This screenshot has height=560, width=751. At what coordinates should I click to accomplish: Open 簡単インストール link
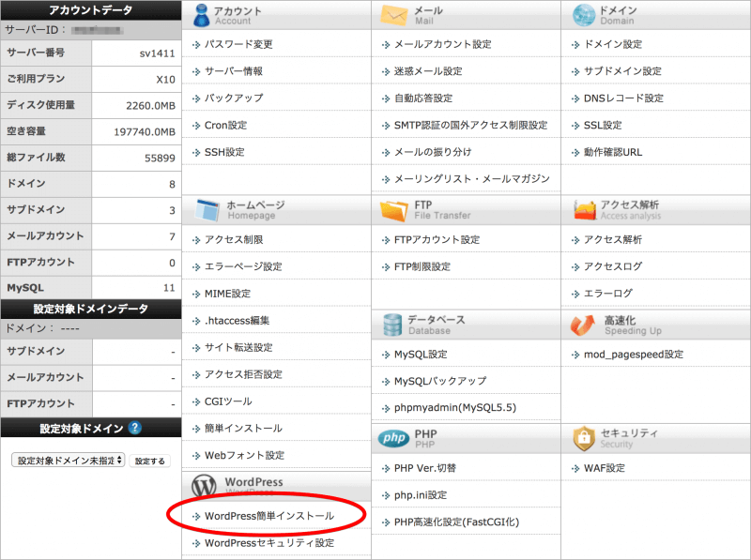[243, 429]
